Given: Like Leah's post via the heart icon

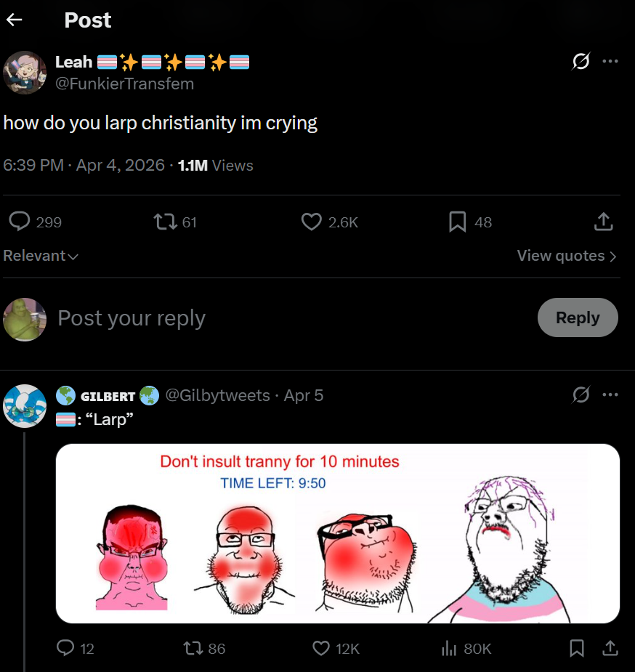Looking at the screenshot, I should (x=312, y=222).
